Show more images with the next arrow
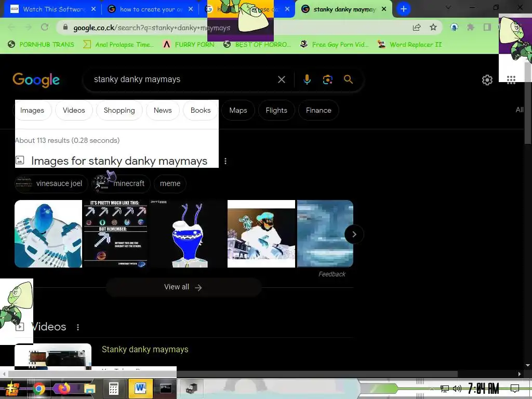532x399 pixels. pyautogui.click(x=354, y=234)
